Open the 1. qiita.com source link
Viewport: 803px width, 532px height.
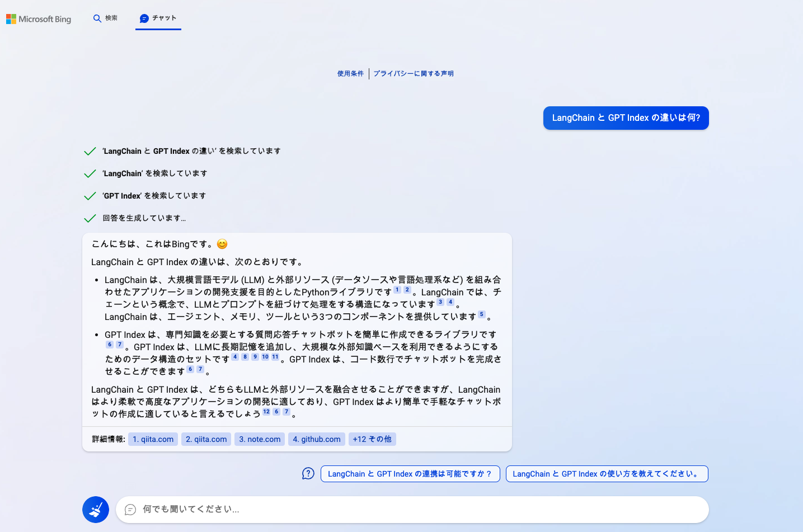tap(153, 439)
